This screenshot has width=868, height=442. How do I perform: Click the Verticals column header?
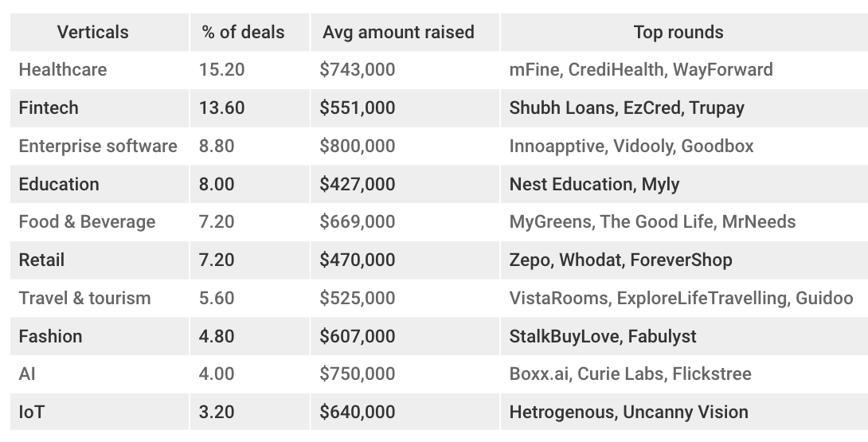[x=92, y=33]
